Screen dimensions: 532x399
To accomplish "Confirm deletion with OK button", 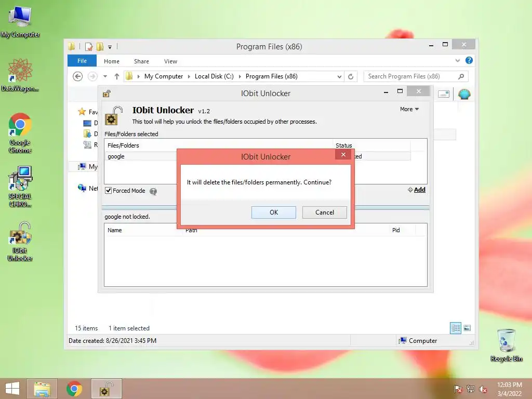I will click(x=273, y=212).
